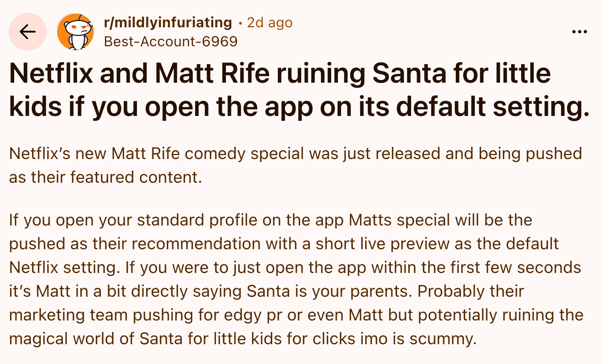Go back with the left arrow button
603x364 pixels.
click(x=28, y=32)
